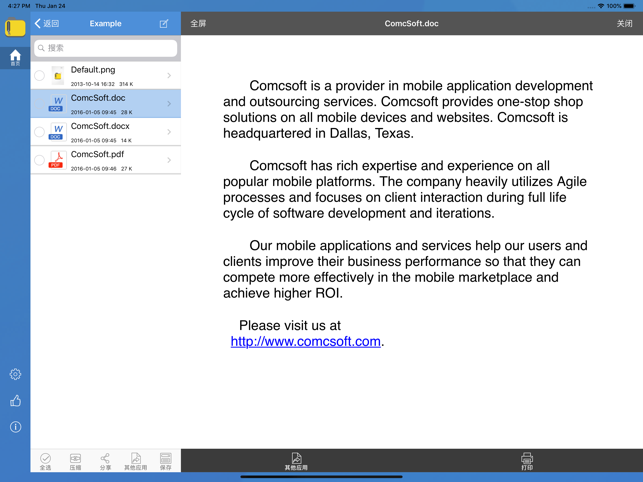Click the 14 K file size text
This screenshot has width=643, height=482.
pos(126,140)
